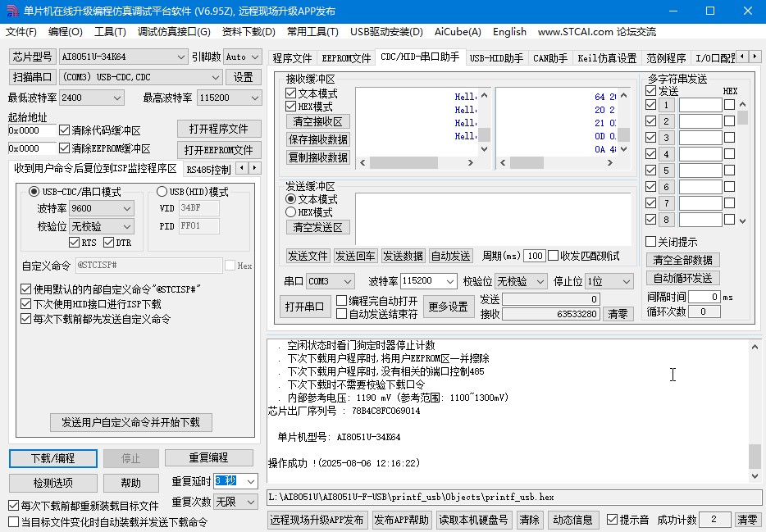Toggle receive buffer HEX模式 checkbox
This screenshot has width=766, height=532.
(290, 106)
